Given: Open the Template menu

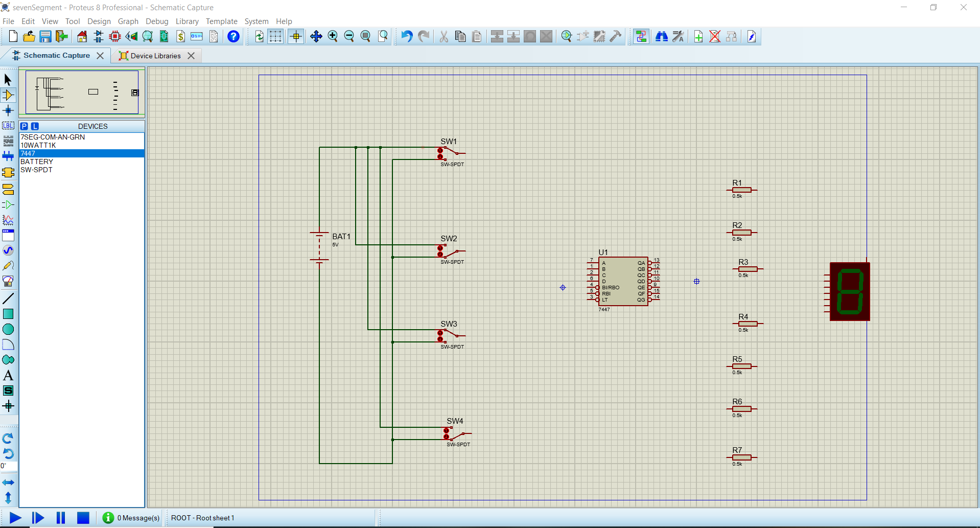Looking at the screenshot, I should click(221, 21).
